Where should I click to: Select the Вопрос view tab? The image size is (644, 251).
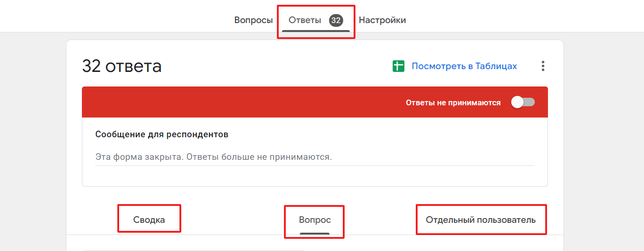click(315, 220)
